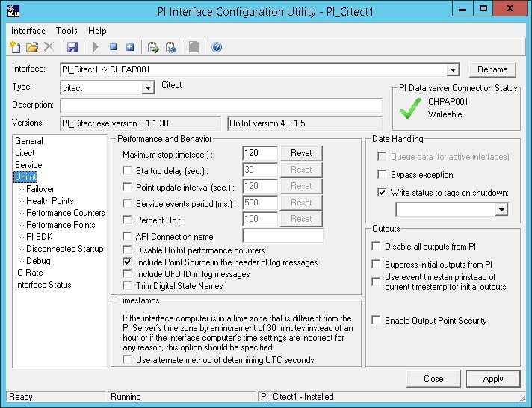Expand the Type citect dropdown
The height and width of the screenshot is (408, 532).
tap(148, 88)
